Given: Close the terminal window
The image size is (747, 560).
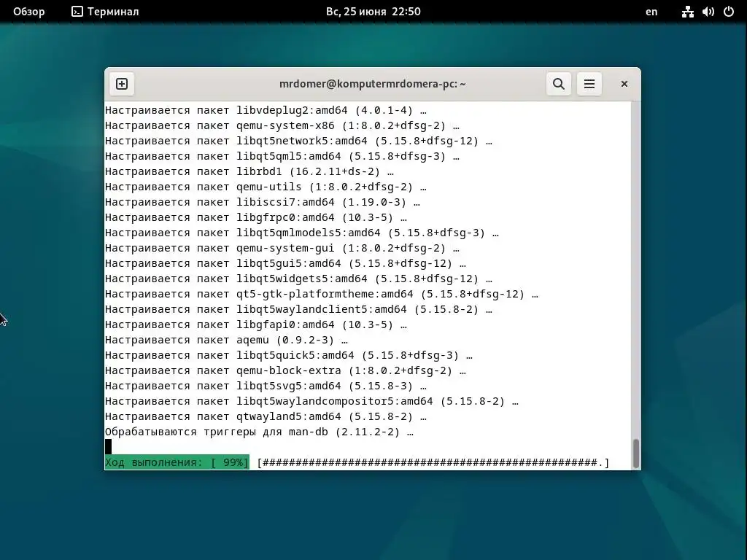Looking at the screenshot, I should pyautogui.click(x=624, y=84).
